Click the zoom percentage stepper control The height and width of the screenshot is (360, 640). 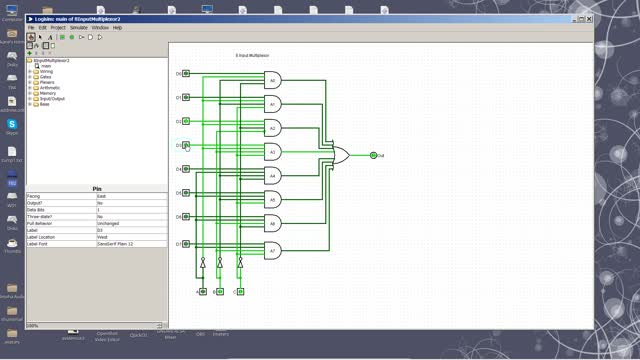159,326
